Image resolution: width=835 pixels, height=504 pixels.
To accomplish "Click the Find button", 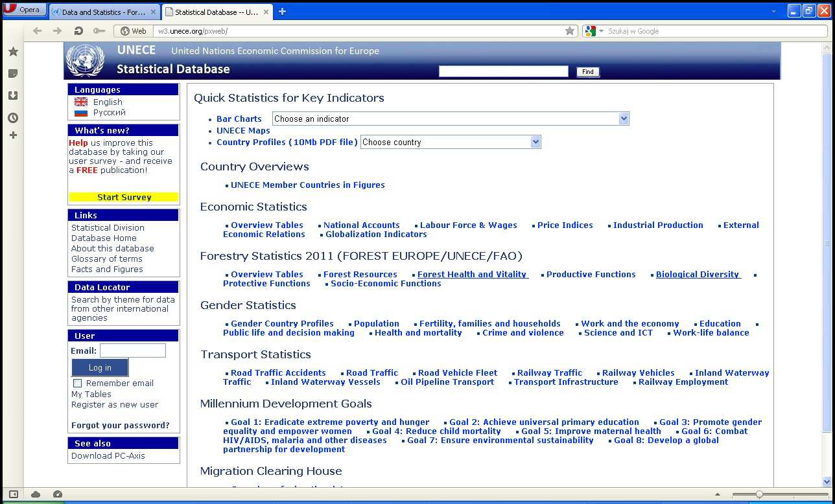I will click(588, 72).
